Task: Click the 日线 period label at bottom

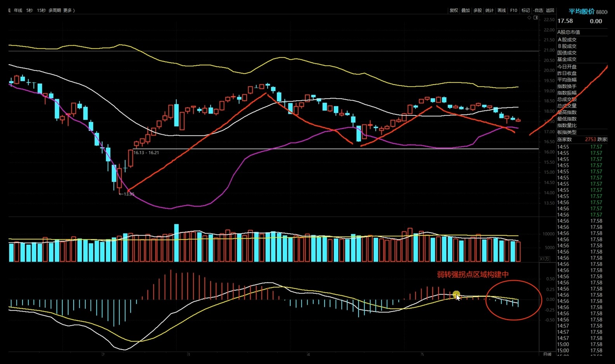Action: (x=547, y=354)
